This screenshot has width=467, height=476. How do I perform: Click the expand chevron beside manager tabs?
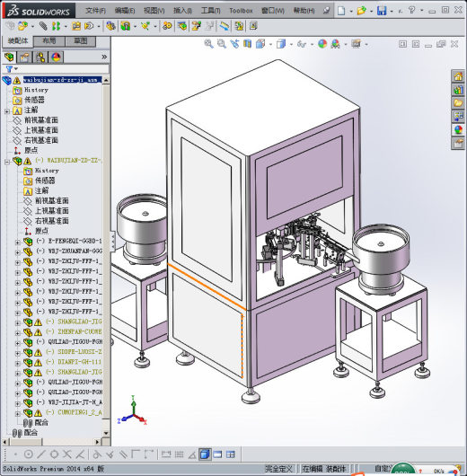point(104,57)
